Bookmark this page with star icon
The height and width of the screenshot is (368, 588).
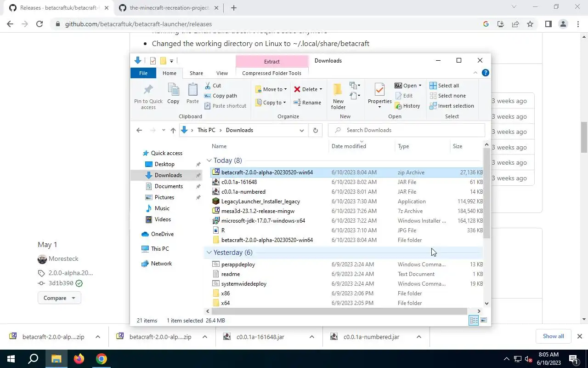[x=530, y=24]
